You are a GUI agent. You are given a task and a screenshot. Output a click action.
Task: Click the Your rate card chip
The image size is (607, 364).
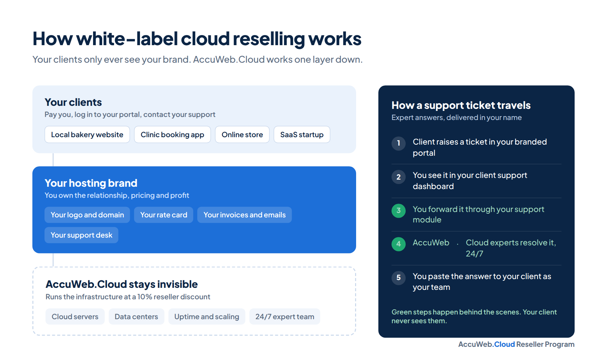click(164, 215)
